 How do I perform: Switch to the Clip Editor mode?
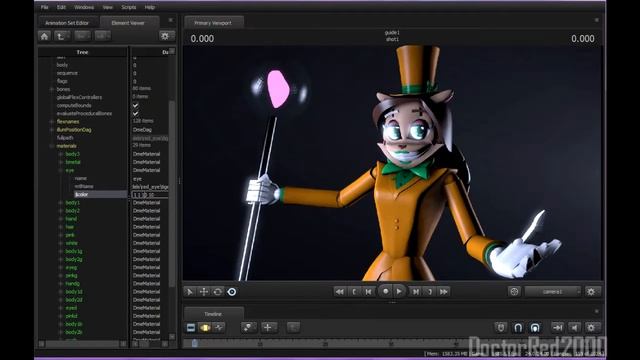(191, 327)
